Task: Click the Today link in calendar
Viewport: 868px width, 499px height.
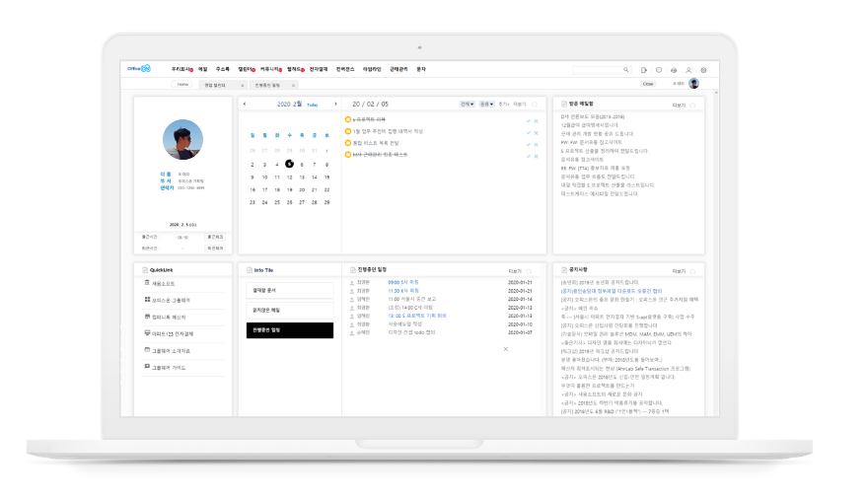Action: [x=312, y=105]
